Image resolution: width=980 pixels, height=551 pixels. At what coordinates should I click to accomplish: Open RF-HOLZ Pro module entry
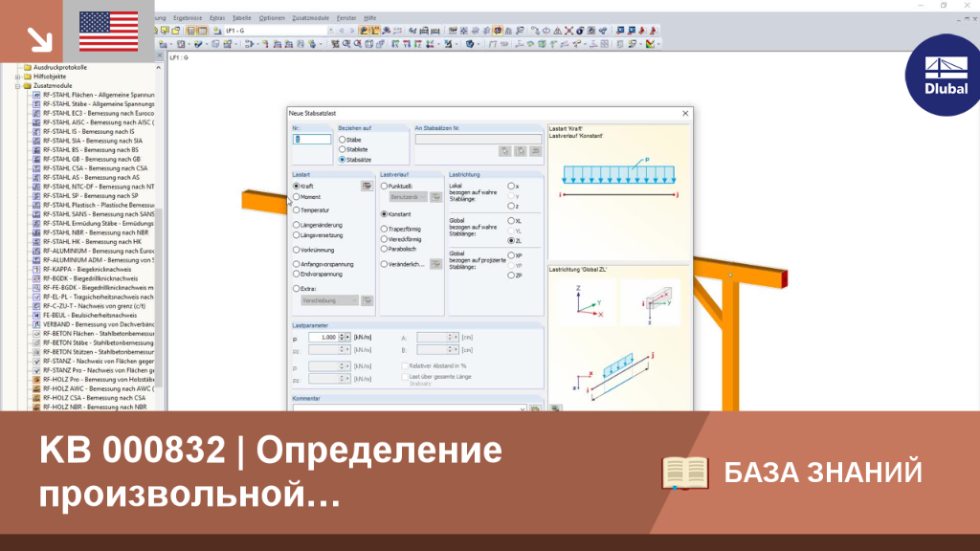(x=99, y=379)
